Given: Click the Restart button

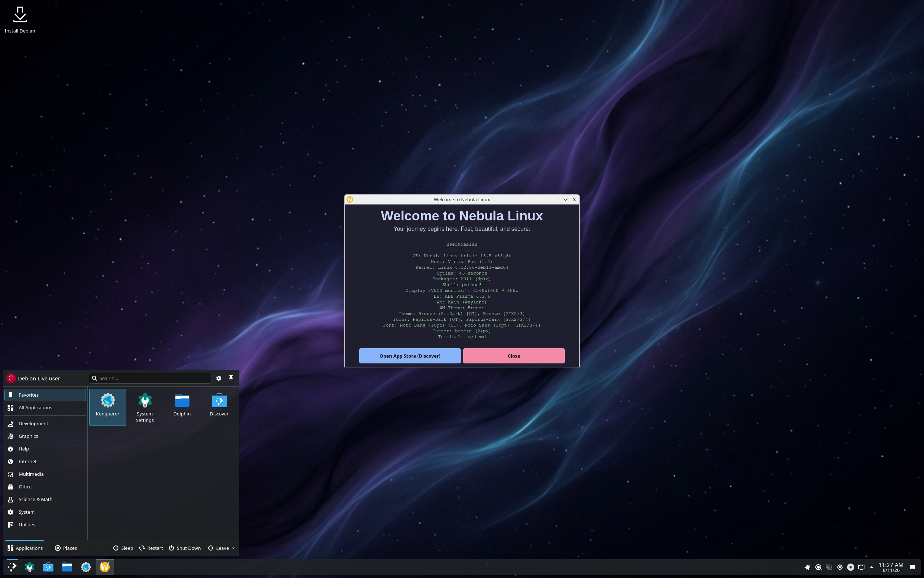Looking at the screenshot, I should click(x=151, y=548).
